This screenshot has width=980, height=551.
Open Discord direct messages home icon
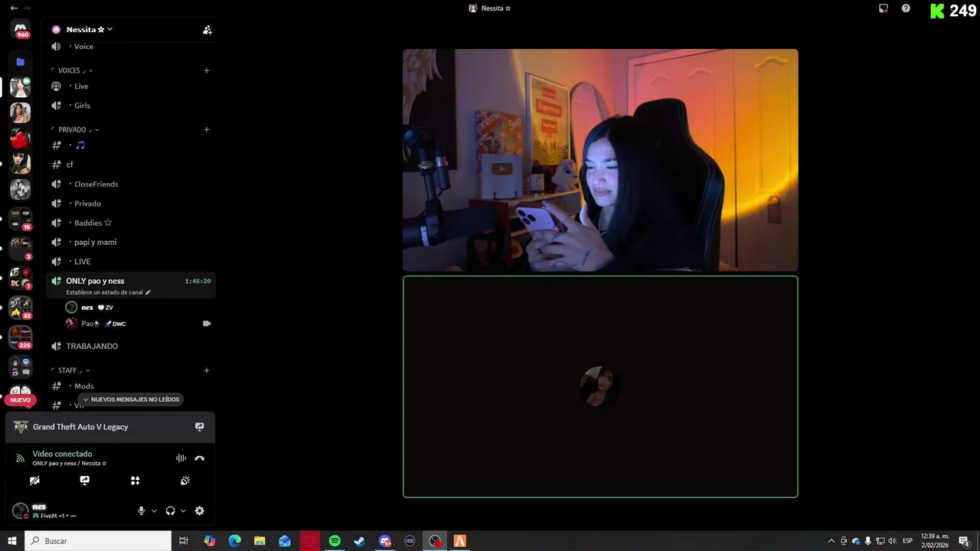click(x=21, y=29)
